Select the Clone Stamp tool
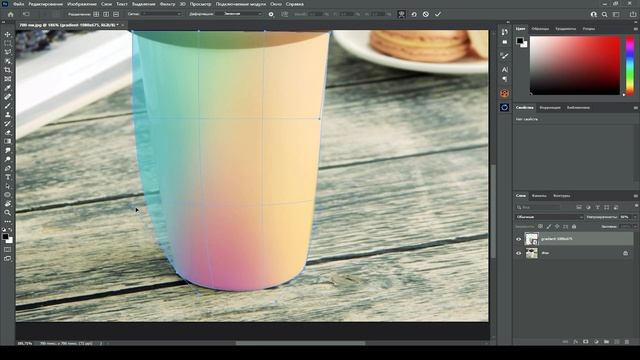The height and width of the screenshot is (360, 640). (x=7, y=115)
